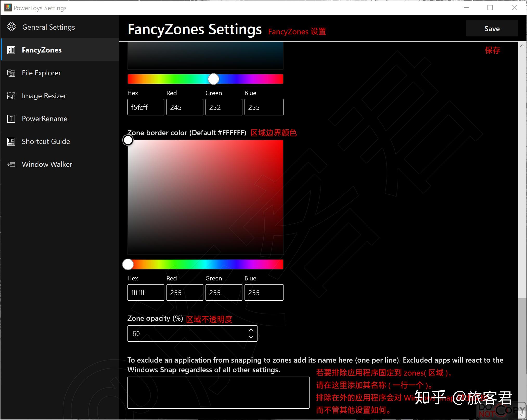527x420 pixels.
Task: Open the Shortcut Guide keyboard icon
Action: (11, 142)
